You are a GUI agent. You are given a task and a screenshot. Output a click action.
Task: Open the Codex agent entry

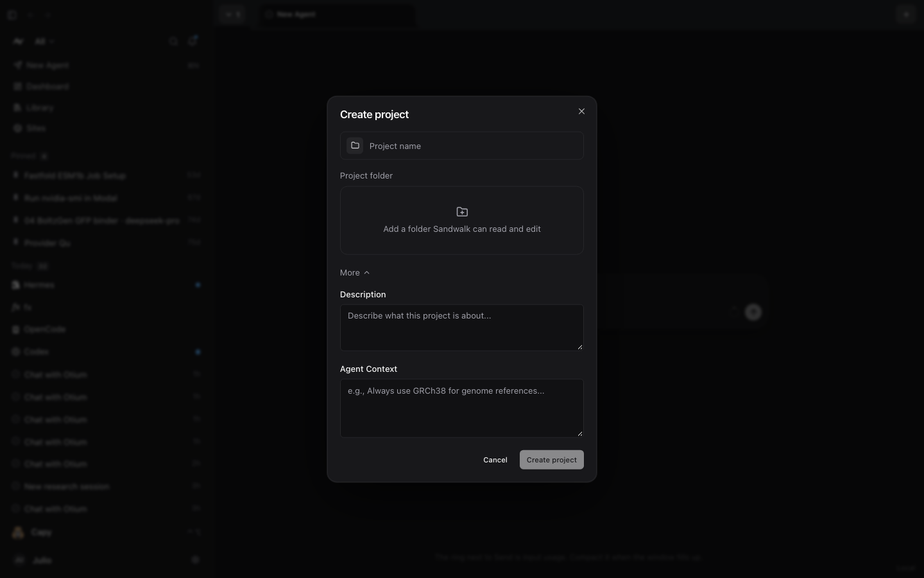click(x=106, y=352)
